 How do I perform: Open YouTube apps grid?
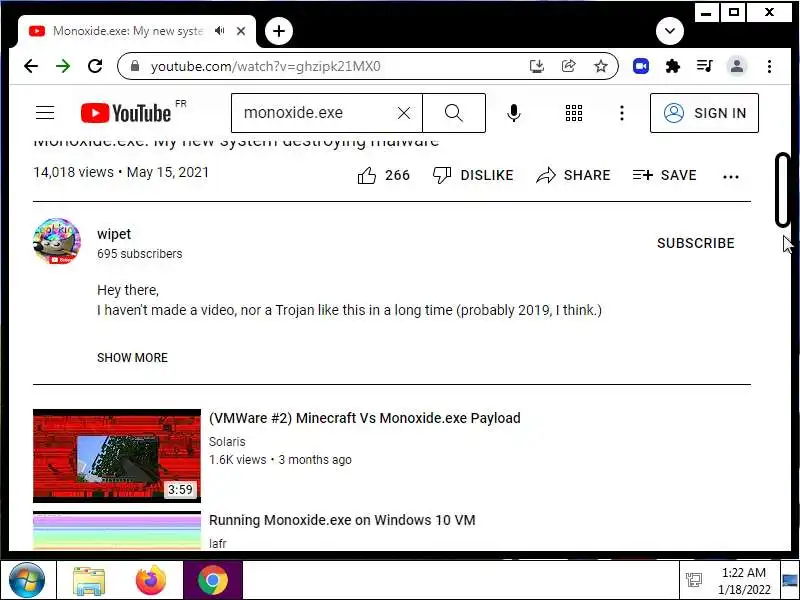(574, 113)
